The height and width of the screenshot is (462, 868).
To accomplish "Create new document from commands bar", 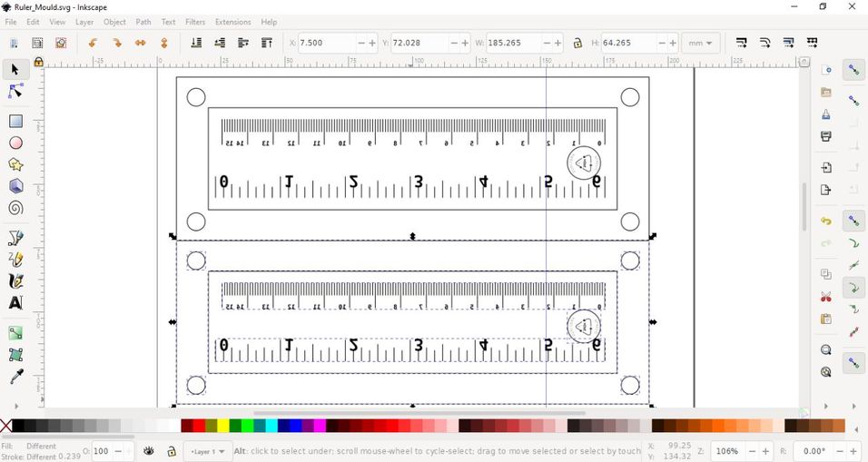I will click(826, 70).
